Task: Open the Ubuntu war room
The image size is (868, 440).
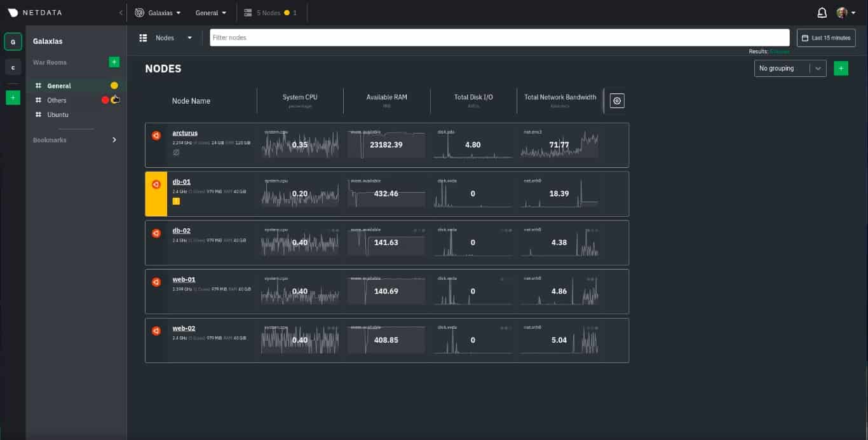Action: 57,115
